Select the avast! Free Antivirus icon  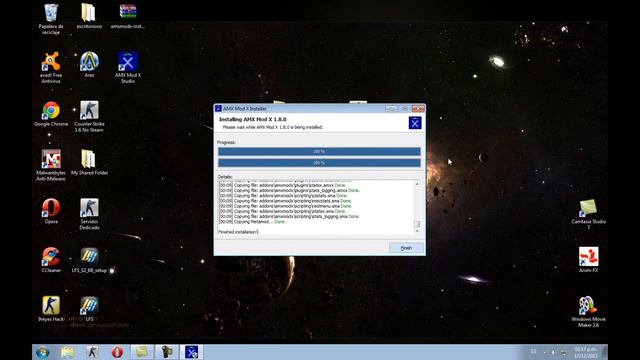point(51,67)
